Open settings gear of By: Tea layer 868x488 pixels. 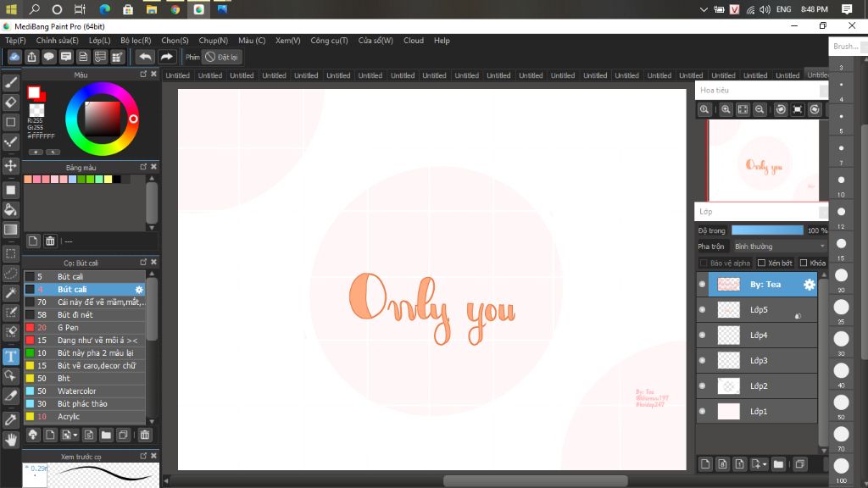809,285
